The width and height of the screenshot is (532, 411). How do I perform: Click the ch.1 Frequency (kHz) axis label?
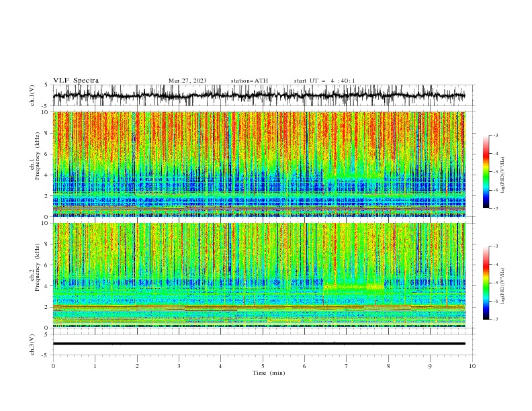coord(35,156)
